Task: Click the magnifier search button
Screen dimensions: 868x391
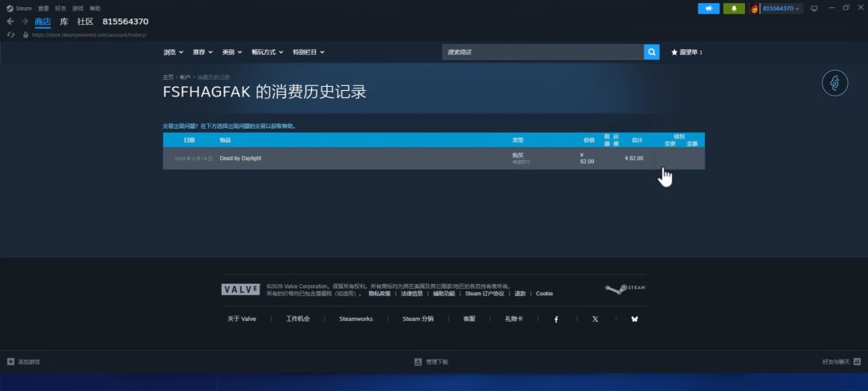Action: point(652,52)
